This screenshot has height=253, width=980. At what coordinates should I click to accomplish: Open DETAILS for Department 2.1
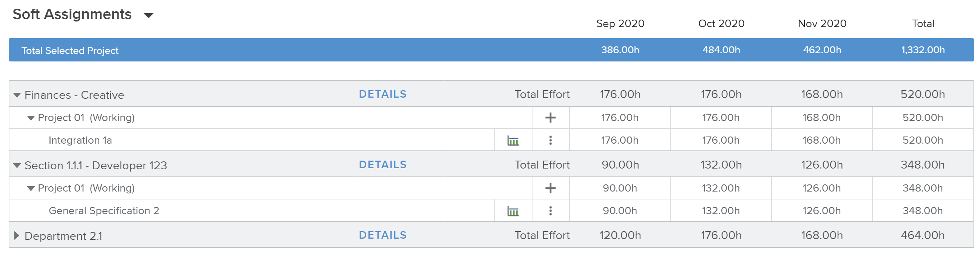tap(382, 236)
